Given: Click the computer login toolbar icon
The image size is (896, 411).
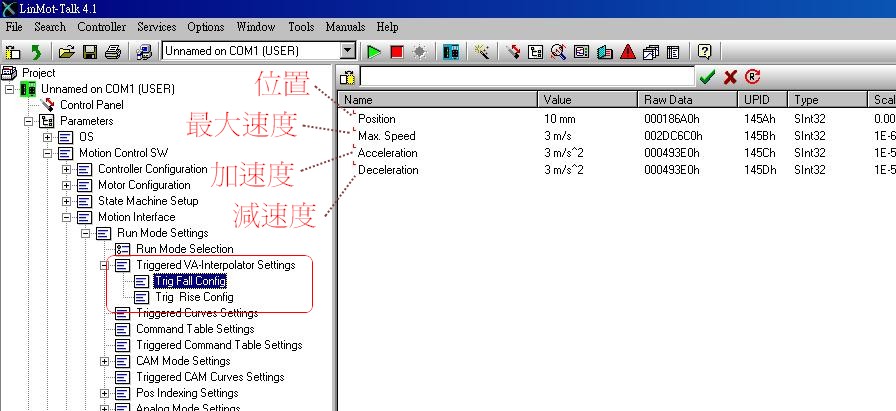Looking at the screenshot, I should (143, 52).
